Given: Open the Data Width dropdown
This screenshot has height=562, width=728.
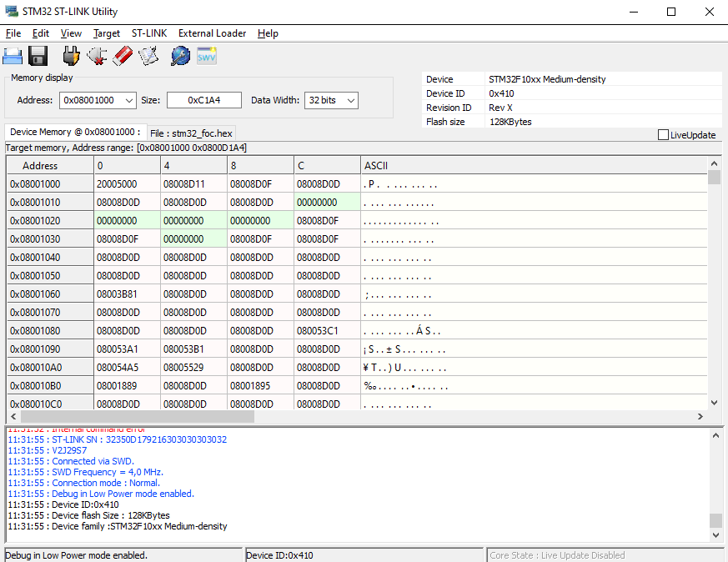Looking at the screenshot, I should (350, 100).
